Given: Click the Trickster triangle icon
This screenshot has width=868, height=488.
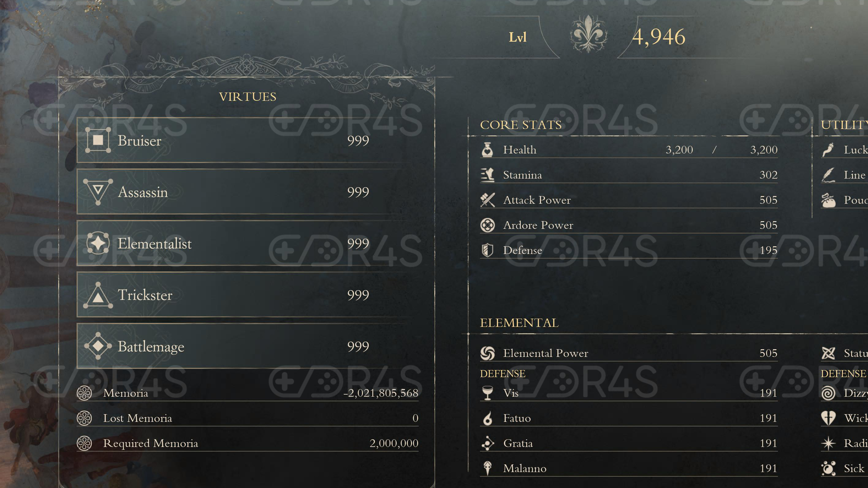Looking at the screenshot, I should [x=98, y=295].
